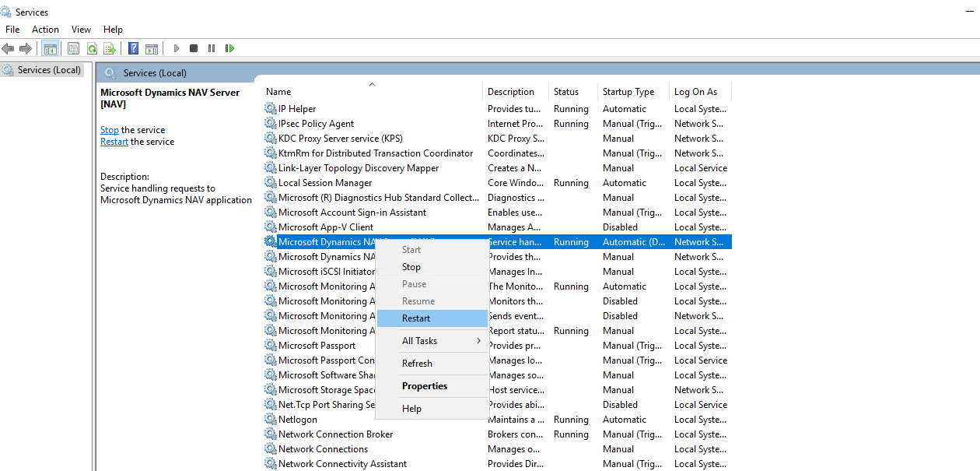Click the Stop Service square icon
The height and width of the screenshot is (471, 980).
click(x=194, y=48)
